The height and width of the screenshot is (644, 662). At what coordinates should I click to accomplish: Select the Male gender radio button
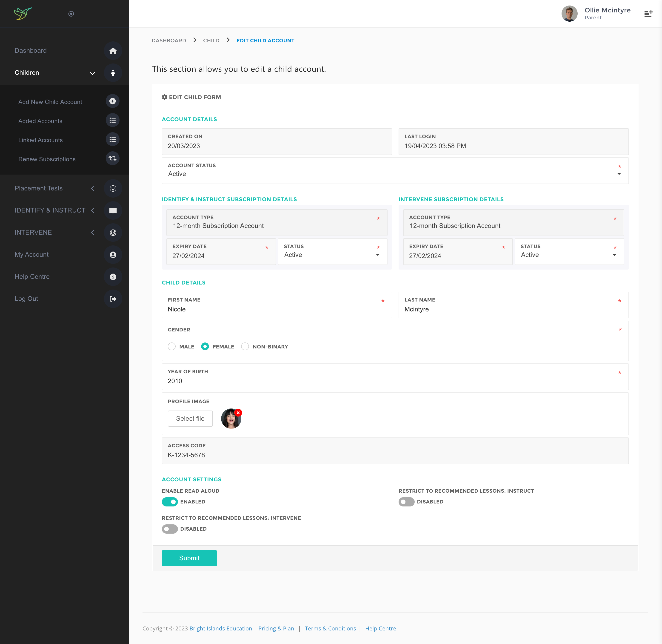[x=172, y=346]
